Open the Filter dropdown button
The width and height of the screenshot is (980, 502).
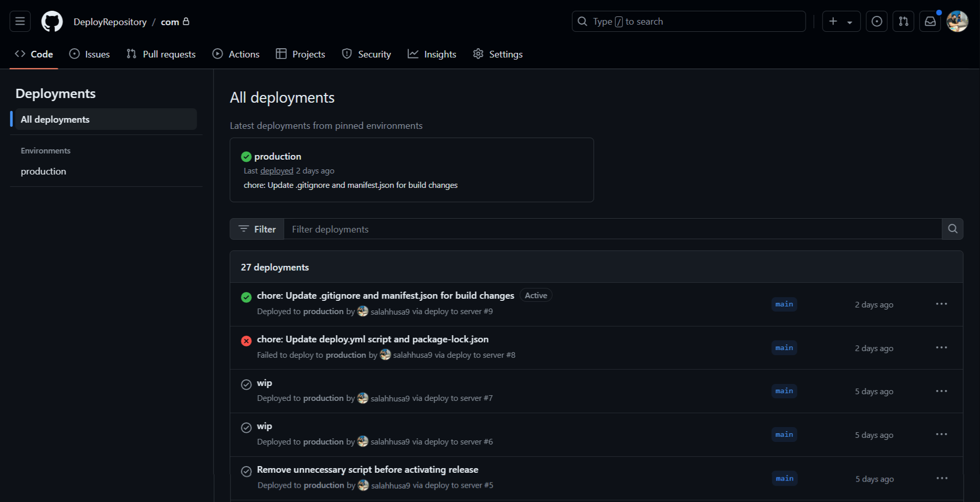point(257,229)
